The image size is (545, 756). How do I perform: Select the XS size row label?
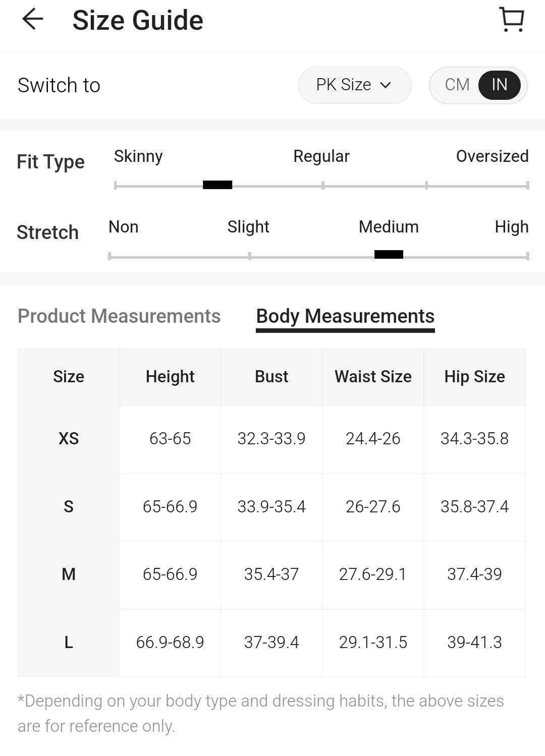pos(69,439)
